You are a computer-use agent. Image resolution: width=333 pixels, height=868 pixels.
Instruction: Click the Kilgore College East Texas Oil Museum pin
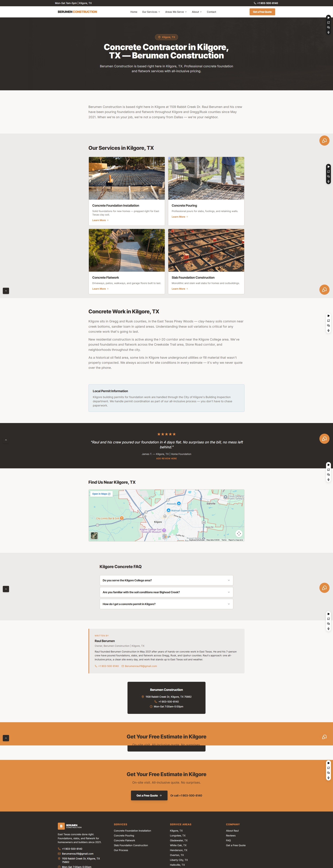pyautogui.click(x=164, y=530)
